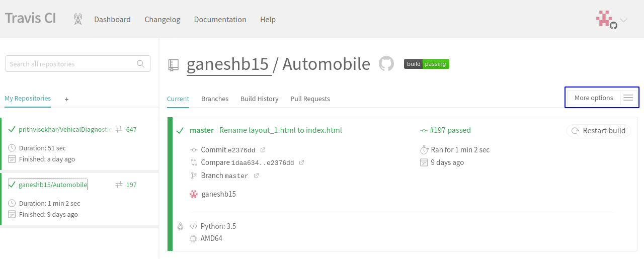Open external link icon beside Commit e2376dd
Viewport: 644px width, 259px height.
[x=263, y=150]
